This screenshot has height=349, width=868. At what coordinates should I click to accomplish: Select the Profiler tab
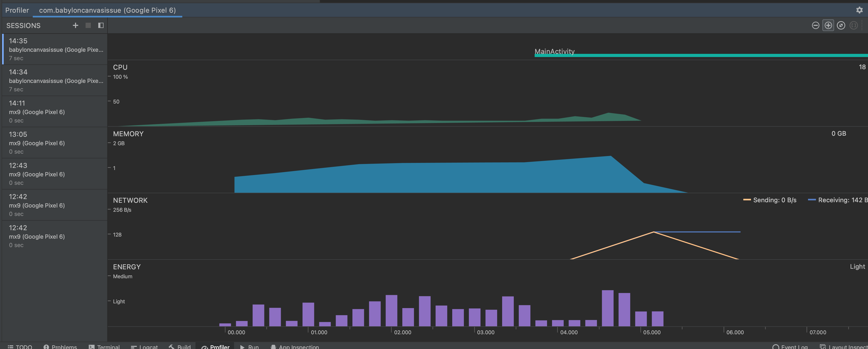17,10
